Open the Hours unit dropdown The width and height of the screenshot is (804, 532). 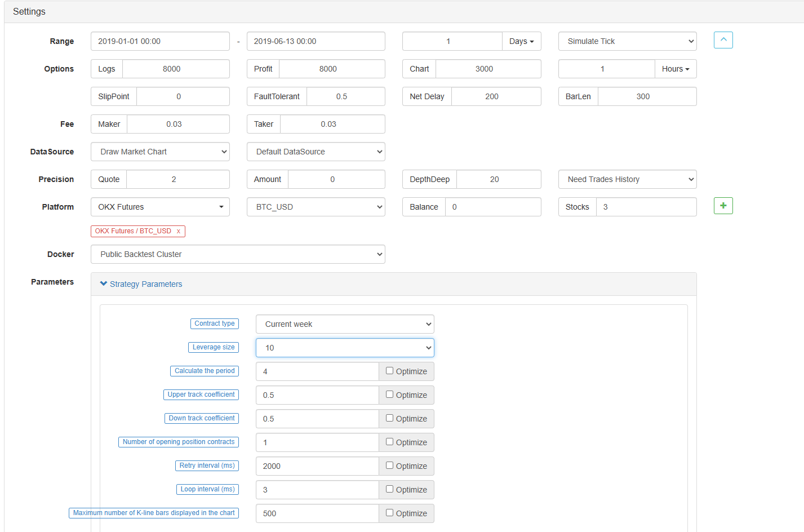click(676, 69)
